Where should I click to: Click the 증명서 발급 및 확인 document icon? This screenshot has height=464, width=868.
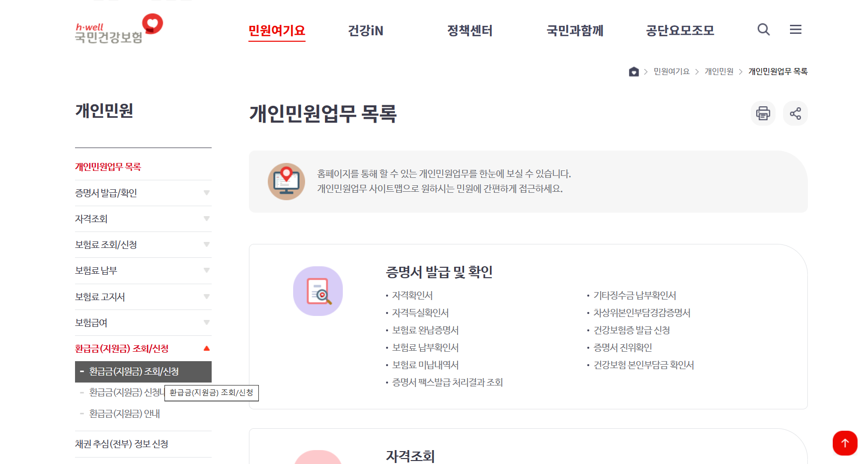(x=318, y=292)
